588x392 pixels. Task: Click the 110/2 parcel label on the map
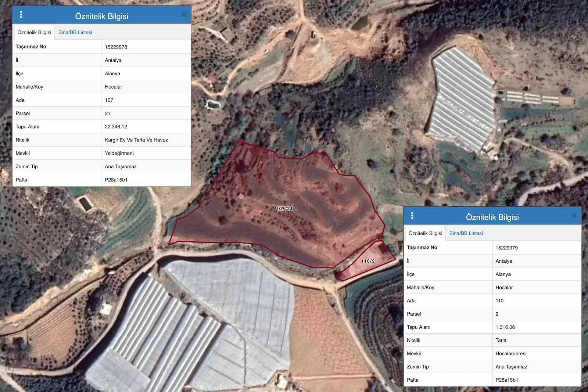[x=368, y=261]
